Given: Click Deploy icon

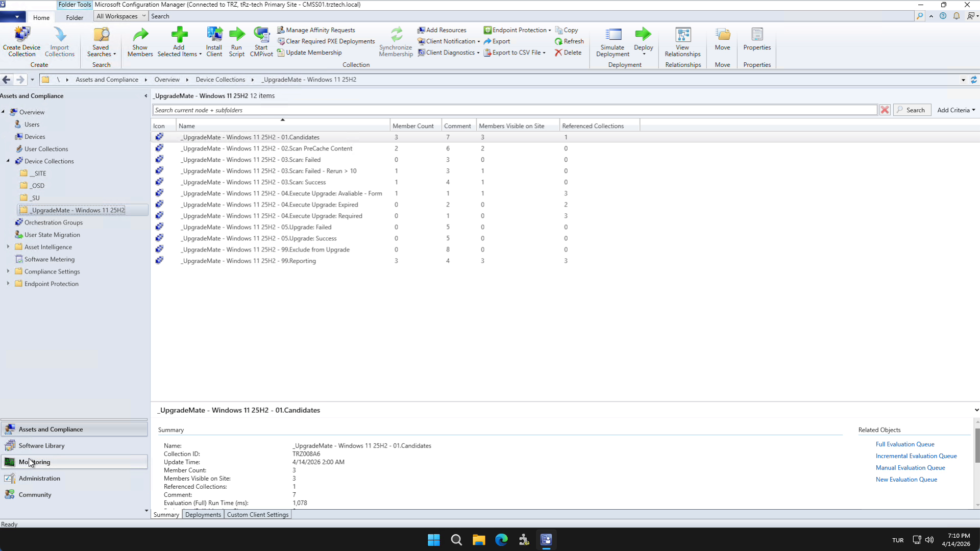Looking at the screenshot, I should [643, 41].
